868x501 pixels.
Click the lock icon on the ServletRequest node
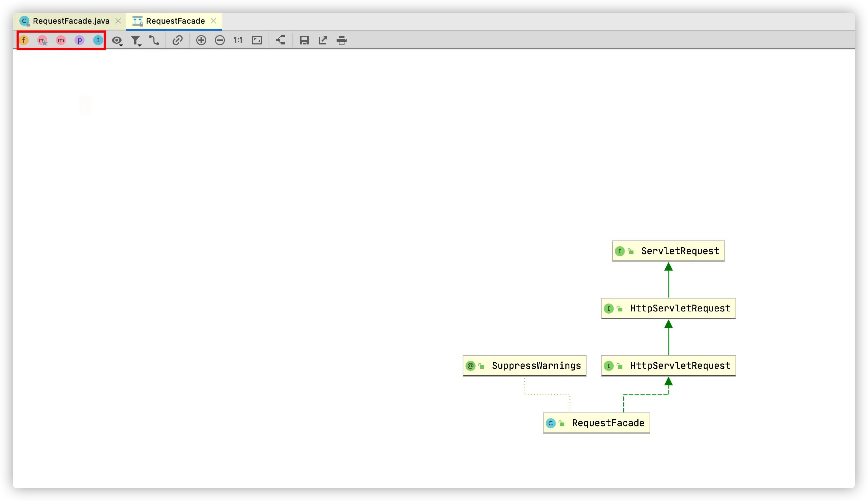pyautogui.click(x=631, y=251)
